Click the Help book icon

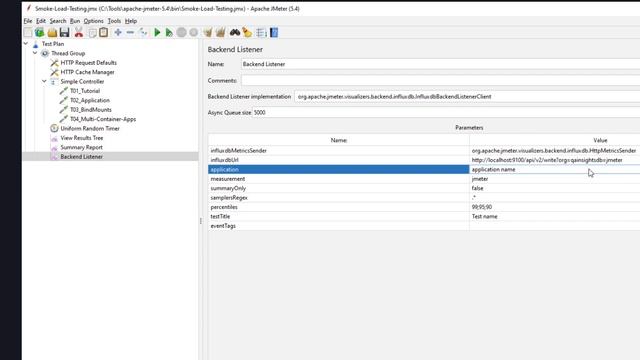274,33
